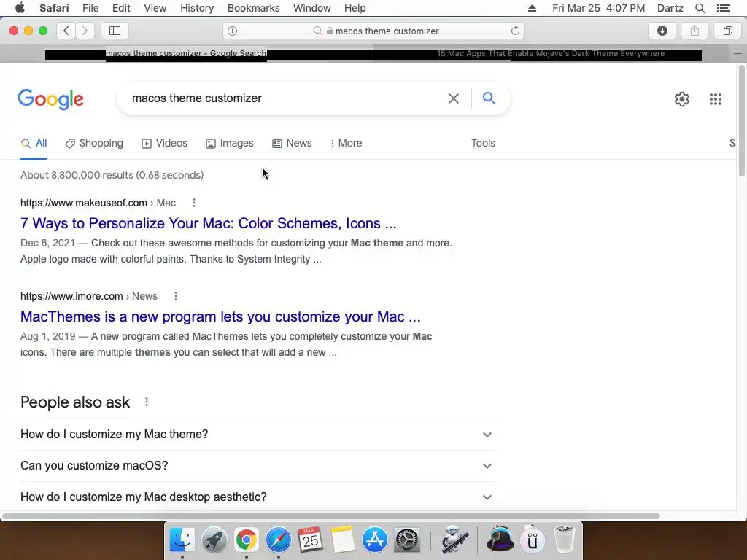747x560 pixels.
Task: Expand 'Can you customize macOS?' question
Action: tap(258, 466)
